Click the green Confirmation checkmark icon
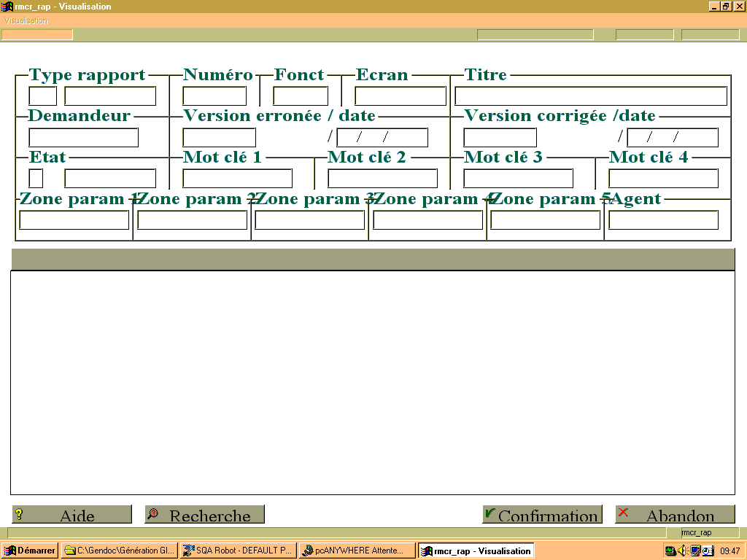The height and width of the screenshot is (560, 747). [x=489, y=513]
